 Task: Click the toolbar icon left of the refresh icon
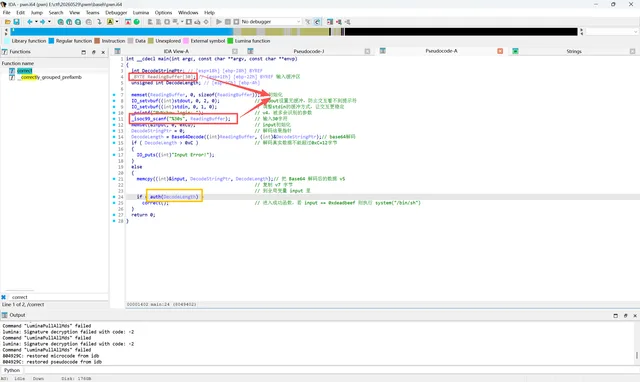(x=308, y=22)
